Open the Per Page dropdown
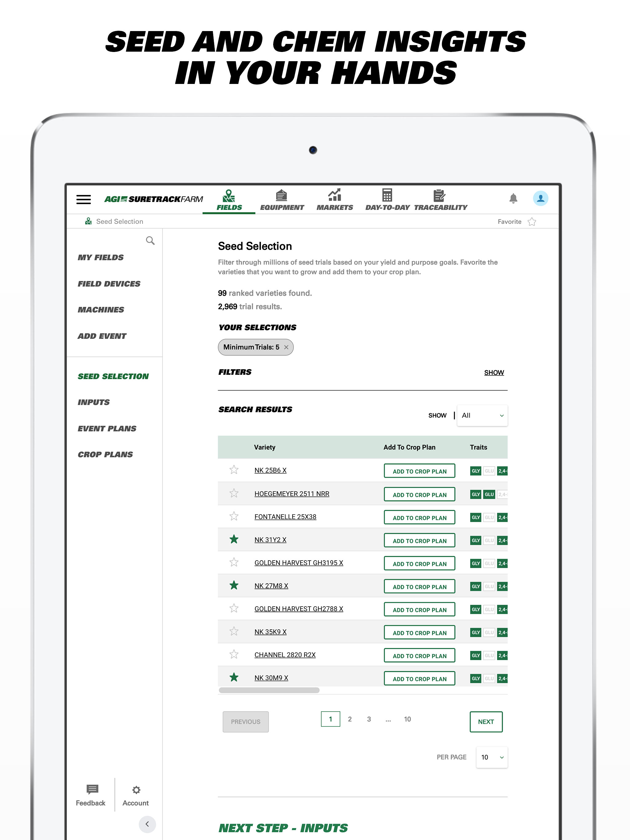 (x=492, y=757)
